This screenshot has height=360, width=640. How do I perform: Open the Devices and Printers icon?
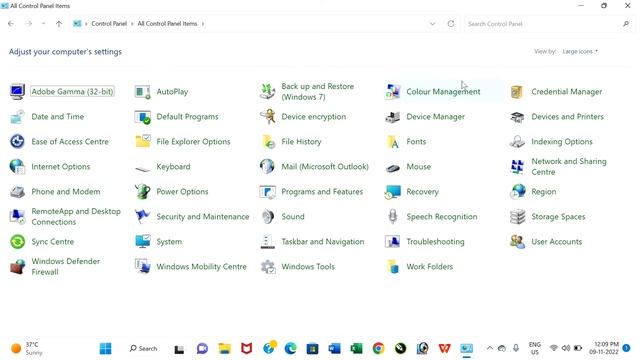coord(517,117)
